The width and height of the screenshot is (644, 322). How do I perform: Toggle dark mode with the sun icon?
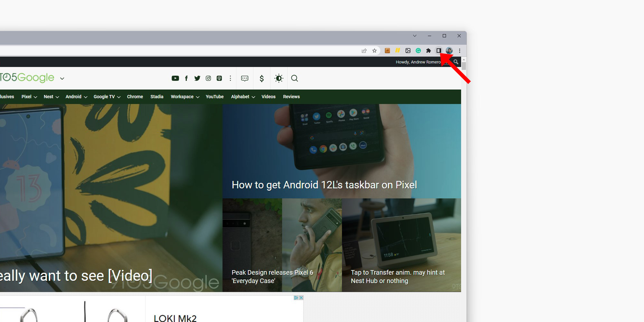click(279, 78)
